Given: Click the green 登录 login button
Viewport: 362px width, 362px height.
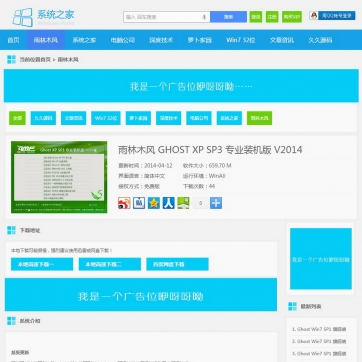Looking at the screenshot, I should point(256,17).
